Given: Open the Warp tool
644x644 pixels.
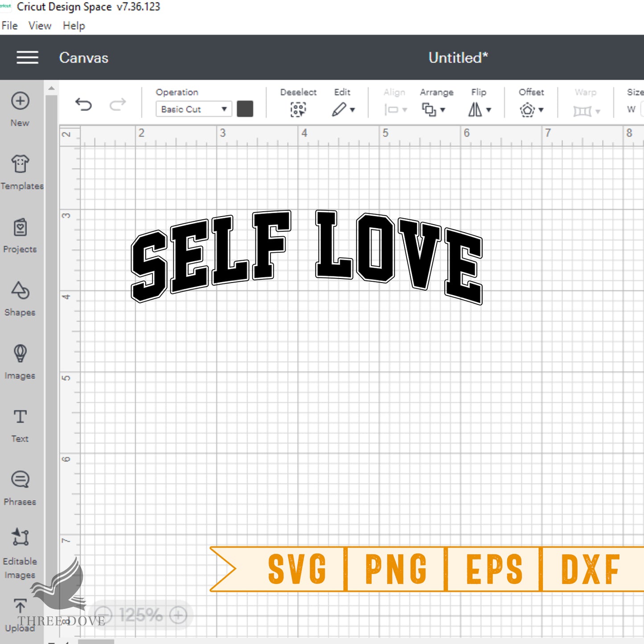Looking at the screenshot, I should [582, 111].
